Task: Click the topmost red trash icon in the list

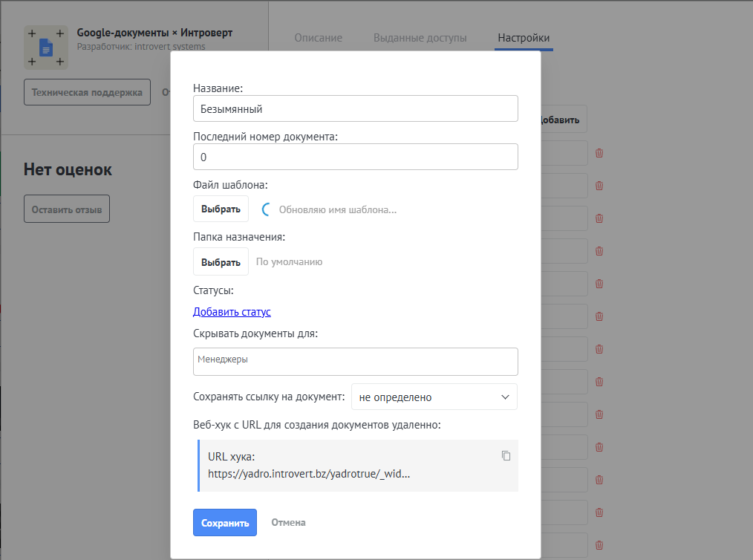Action: click(599, 153)
